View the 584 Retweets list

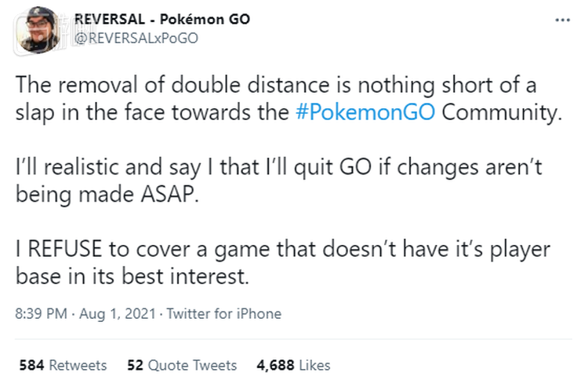[62, 365]
